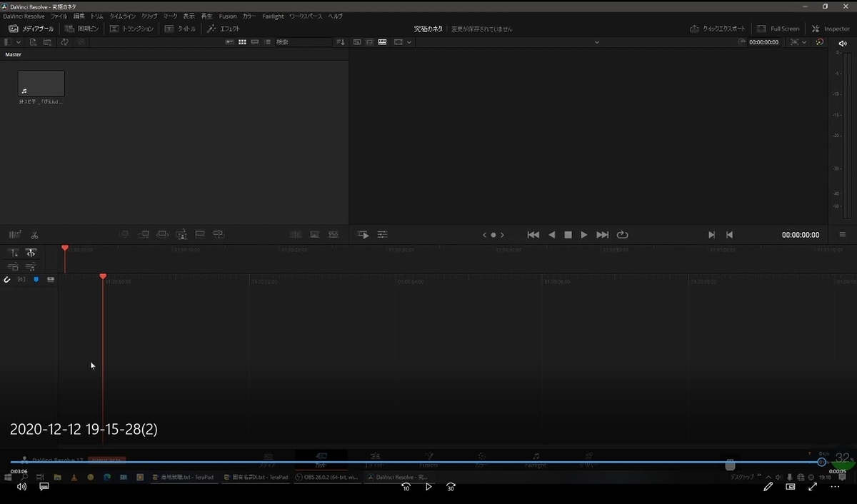This screenshot has width=857, height=504.
Task: Click the append to end icon
Action: [144, 234]
